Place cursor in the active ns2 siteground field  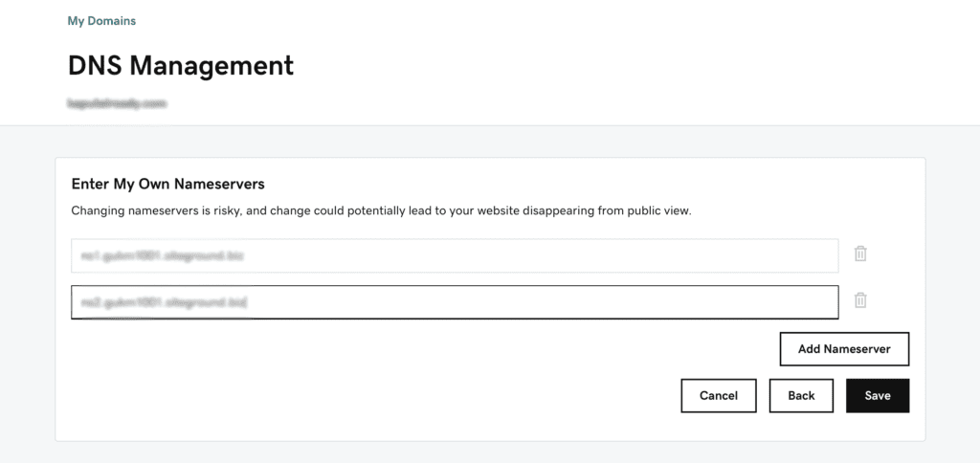[x=455, y=302]
